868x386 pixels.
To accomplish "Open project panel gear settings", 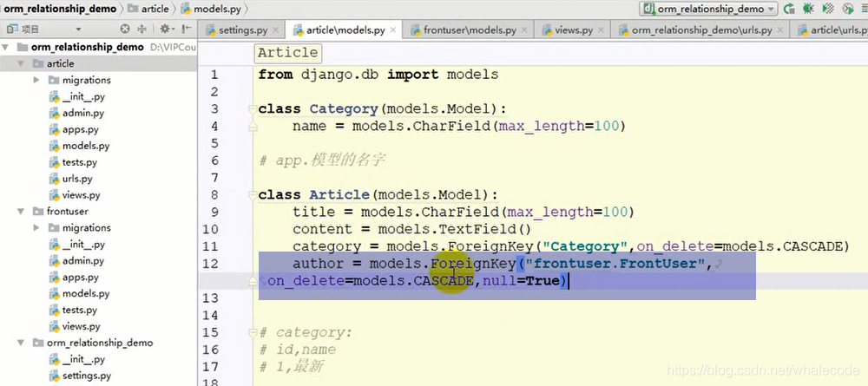I will click(x=166, y=29).
